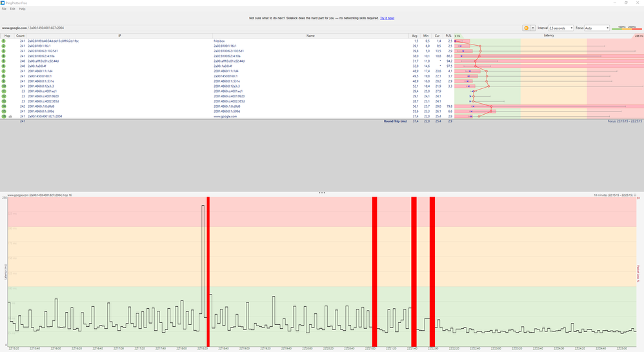Screen dimensions: 644x352
Task: Click the hop 1 latency marker in latency graph
Action: [x=456, y=41]
